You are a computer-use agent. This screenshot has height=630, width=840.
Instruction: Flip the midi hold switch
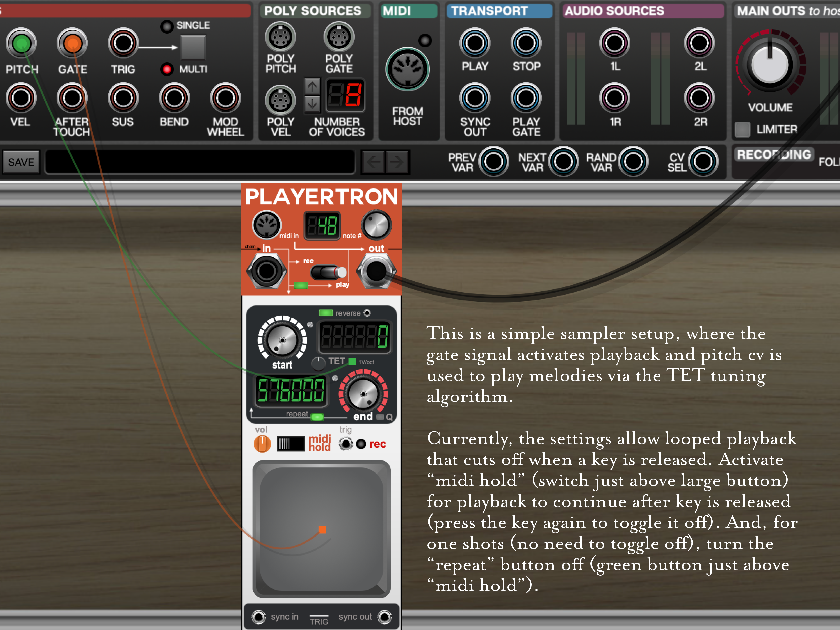point(291,444)
